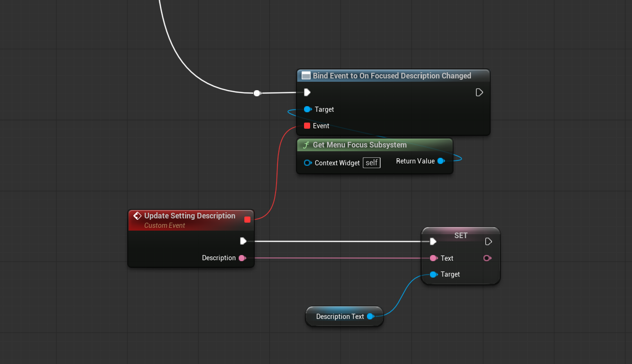
Task: Click the Return Value output pin
Action: 441,161
